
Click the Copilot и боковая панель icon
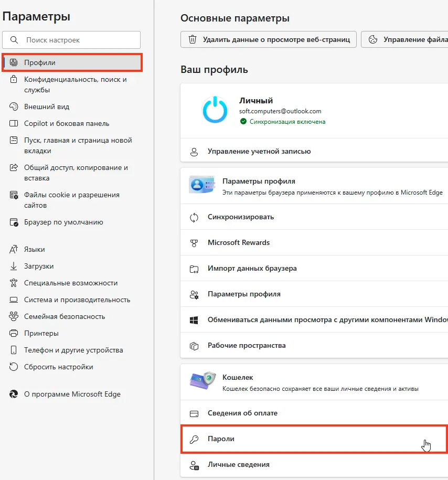[x=14, y=123]
